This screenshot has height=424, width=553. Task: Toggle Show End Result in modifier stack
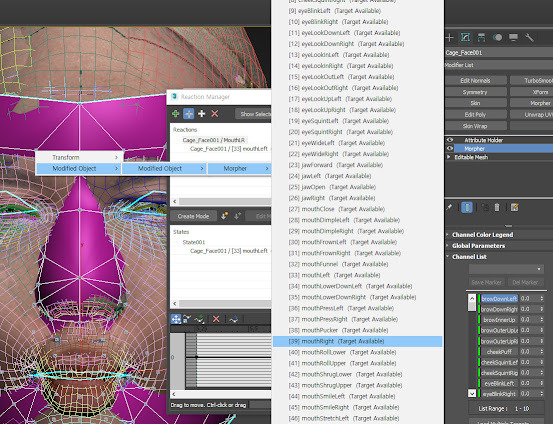pyautogui.click(x=467, y=207)
